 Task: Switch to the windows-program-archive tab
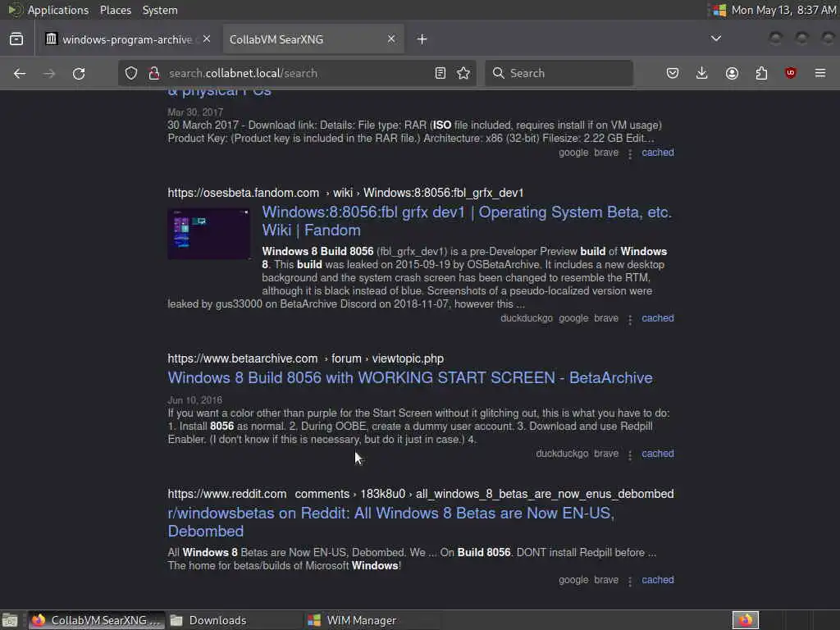click(x=128, y=39)
